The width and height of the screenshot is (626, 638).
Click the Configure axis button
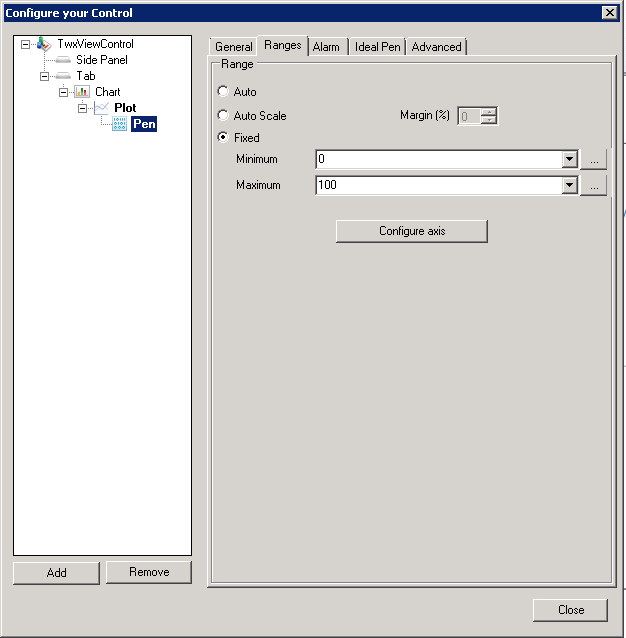pyautogui.click(x=412, y=231)
